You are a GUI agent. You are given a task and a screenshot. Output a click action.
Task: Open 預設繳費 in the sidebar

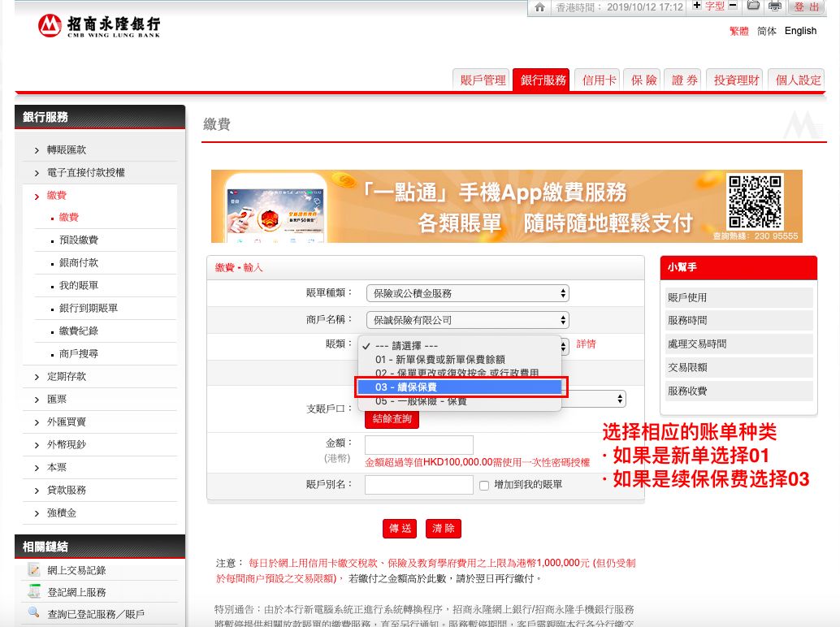78,240
